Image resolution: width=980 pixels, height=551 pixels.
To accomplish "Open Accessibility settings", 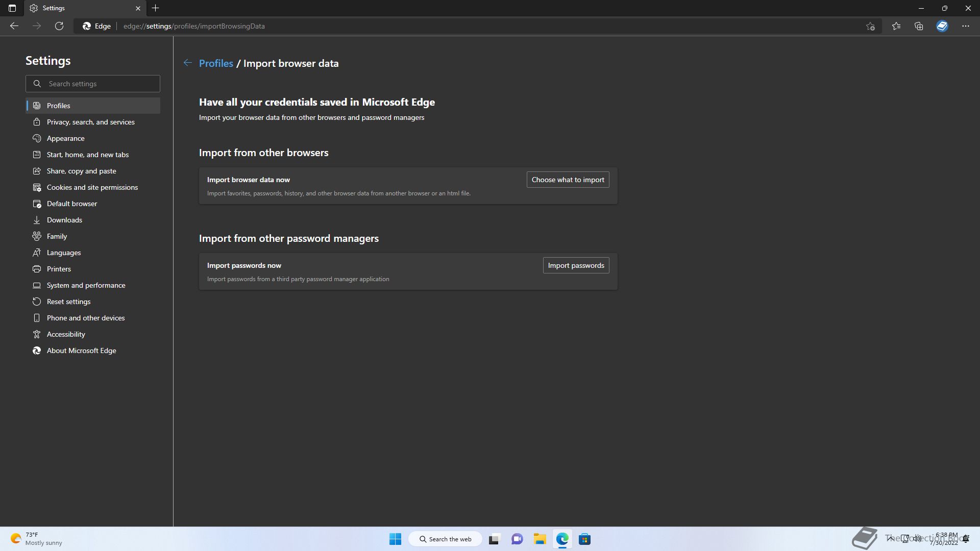I will [x=93, y=334].
